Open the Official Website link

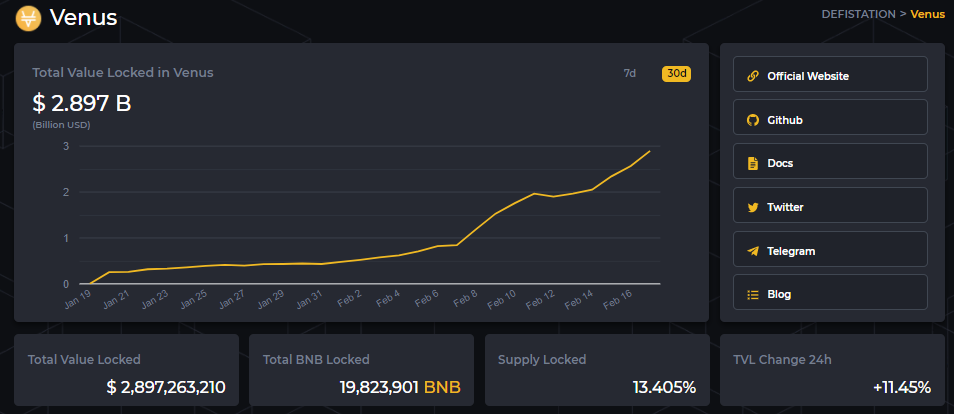pos(830,74)
